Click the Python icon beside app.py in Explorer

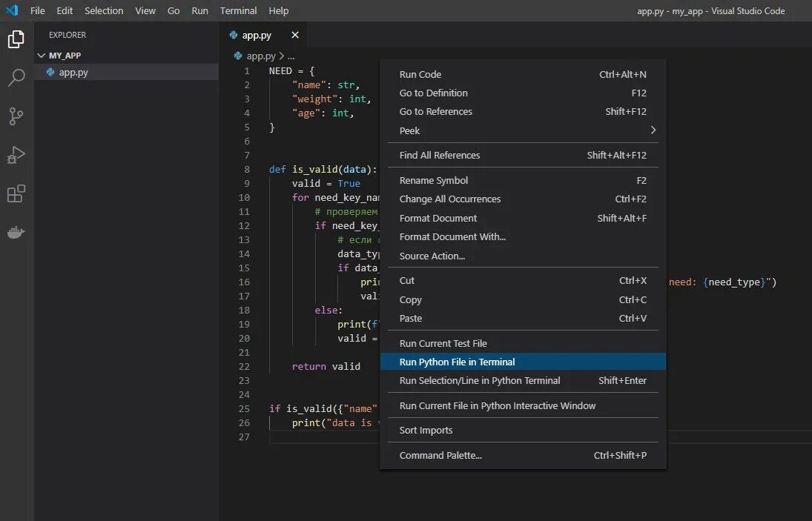50,72
